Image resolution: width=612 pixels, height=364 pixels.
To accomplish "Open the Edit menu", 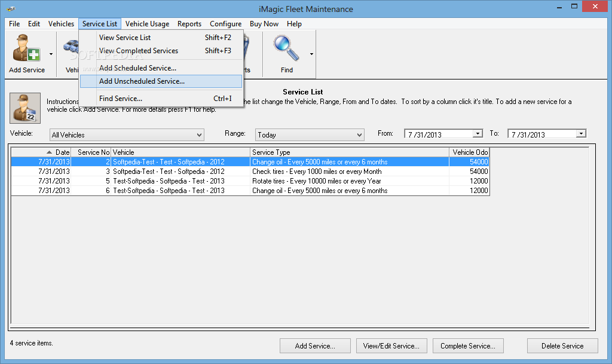I will tap(34, 24).
